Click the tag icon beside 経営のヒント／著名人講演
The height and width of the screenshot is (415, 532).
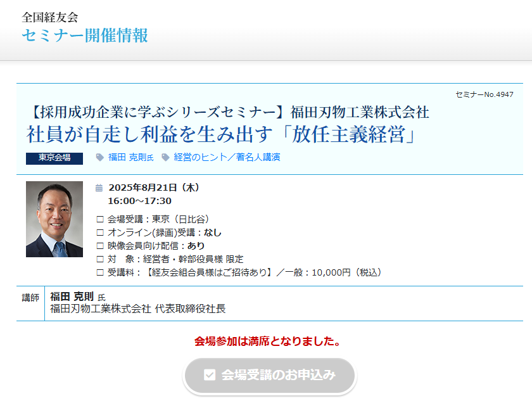click(165, 158)
